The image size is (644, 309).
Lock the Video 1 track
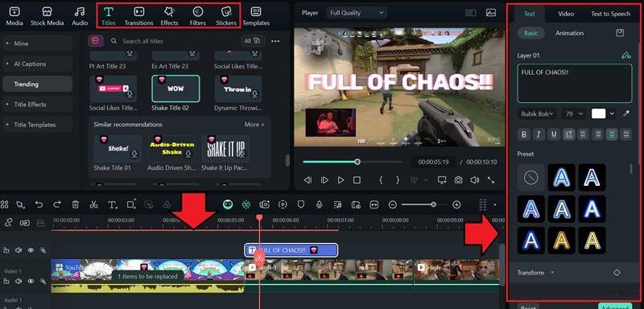pos(6,281)
